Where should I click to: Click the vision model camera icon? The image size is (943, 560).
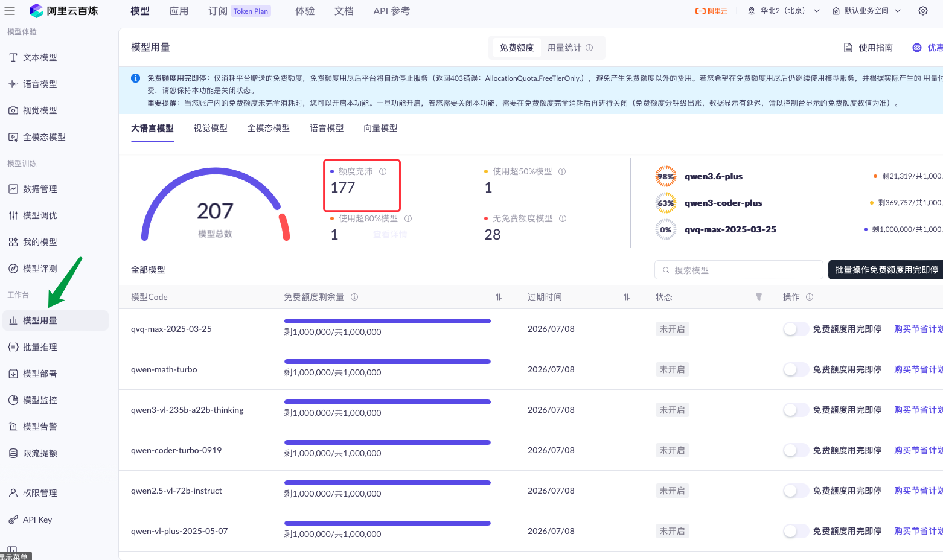tap(13, 110)
